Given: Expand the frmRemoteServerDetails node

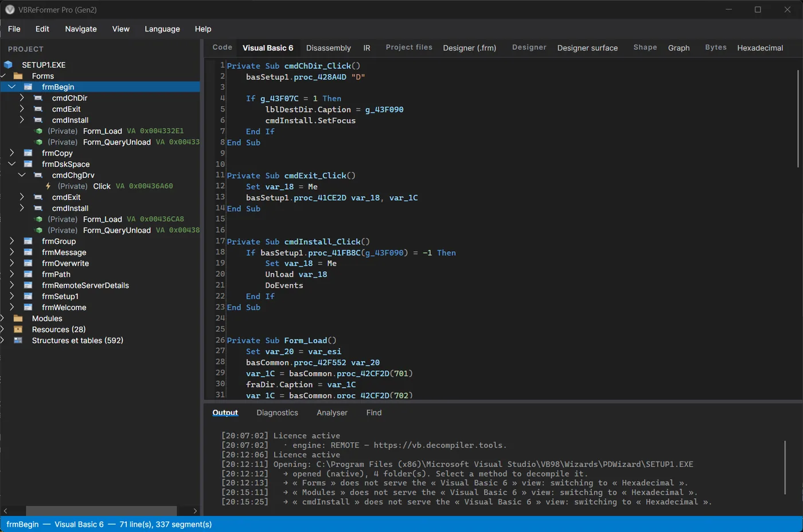Looking at the screenshot, I should [11, 285].
